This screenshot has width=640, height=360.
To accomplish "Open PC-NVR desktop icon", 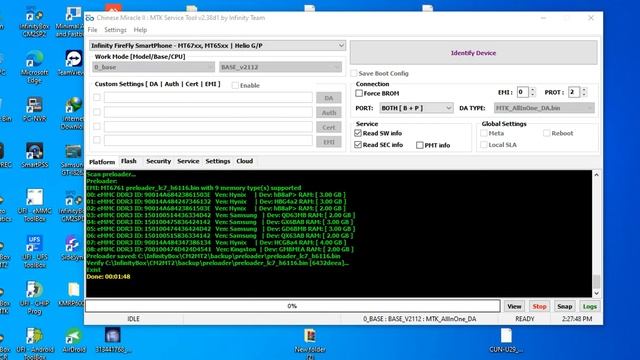I will click(x=34, y=109).
